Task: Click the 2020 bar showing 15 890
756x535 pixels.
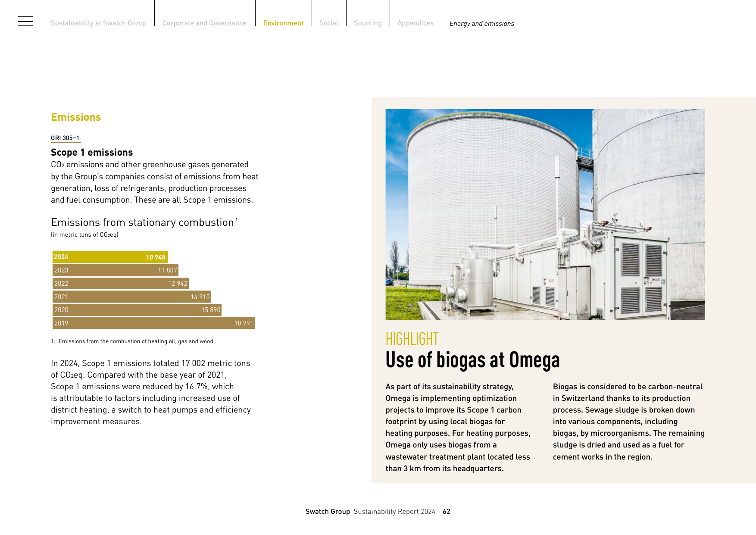Action: pos(137,310)
